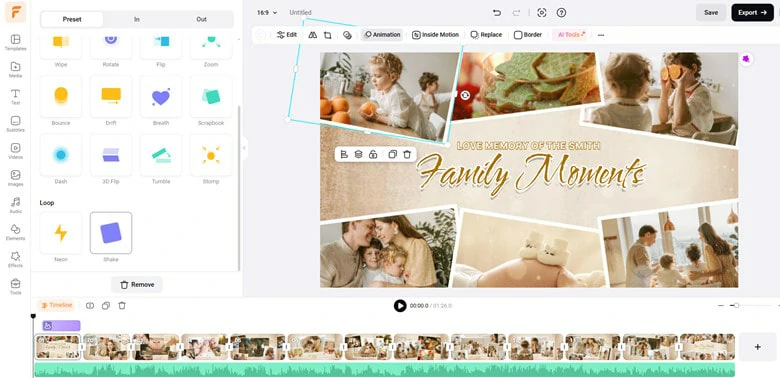Apply the Bounce animation preset

click(61, 96)
